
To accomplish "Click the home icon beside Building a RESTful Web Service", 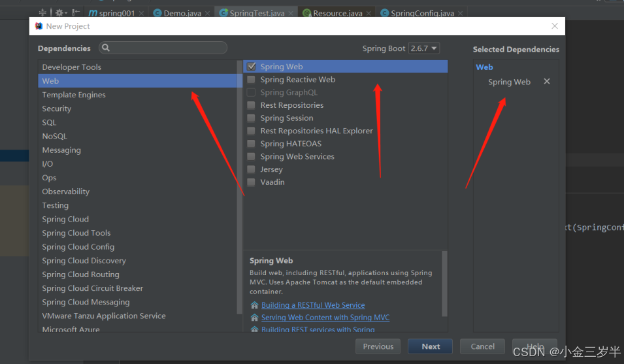I will pyautogui.click(x=254, y=305).
